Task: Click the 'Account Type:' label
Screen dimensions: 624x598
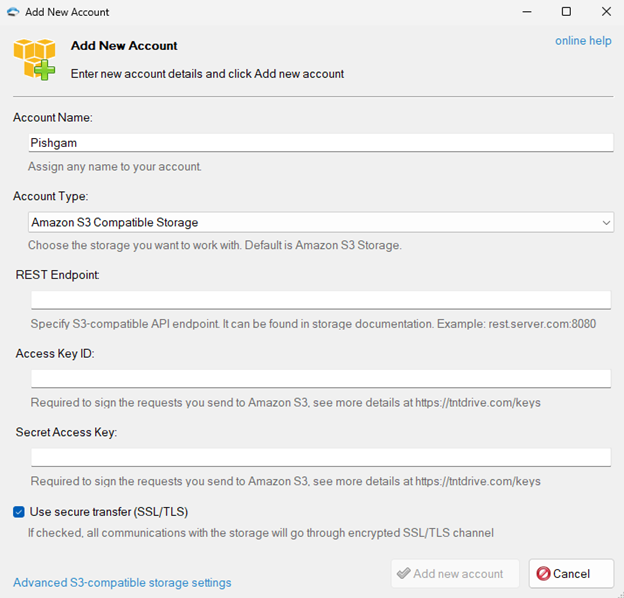Action: click(51, 196)
